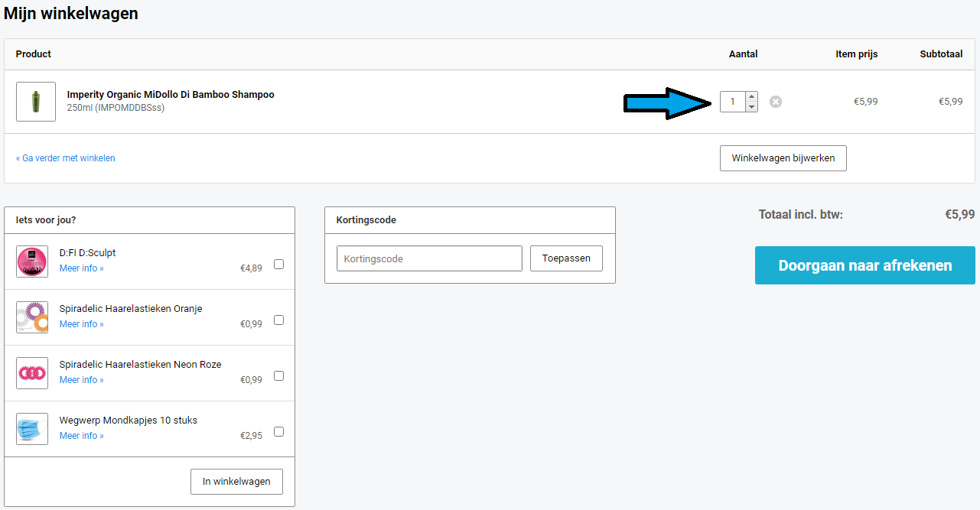Select the Spiradelic Neon Roze checkbox
The image size is (980, 510).
point(278,376)
